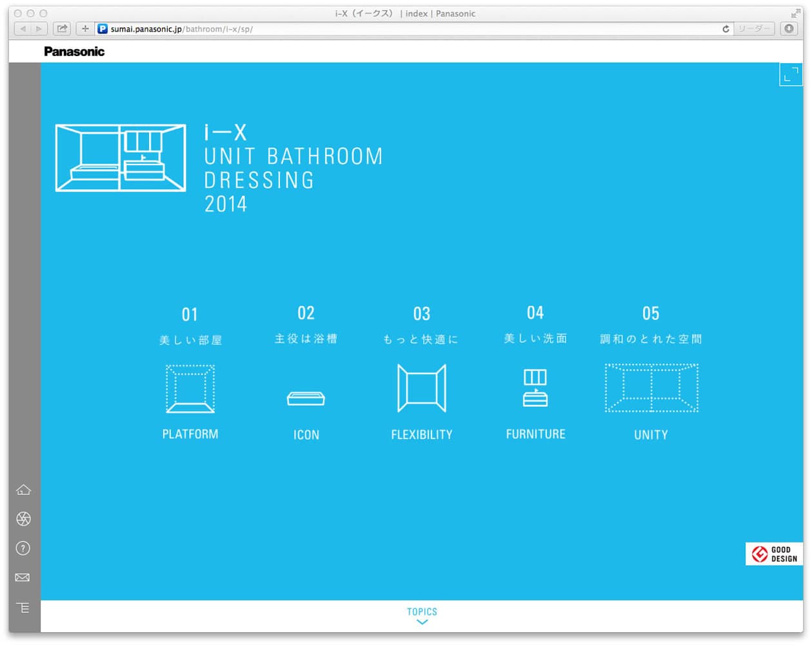The image size is (812, 645).
Task: Open the ICON section label
Action: pos(306,435)
